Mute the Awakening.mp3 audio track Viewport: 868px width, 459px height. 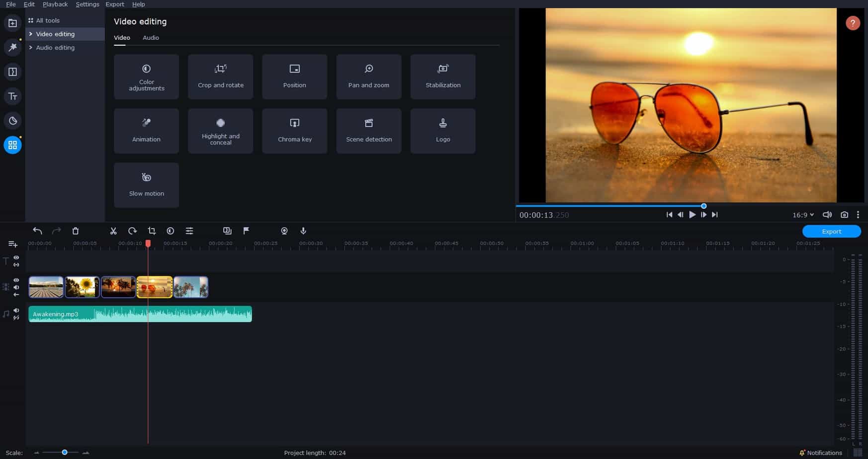16,310
